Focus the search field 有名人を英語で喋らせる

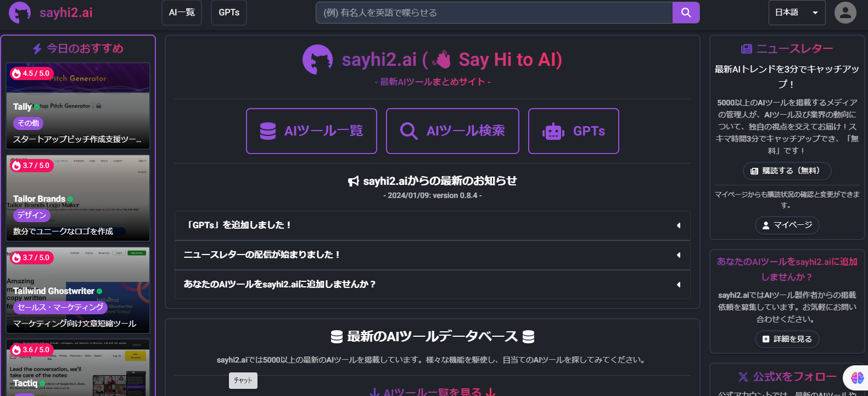click(x=494, y=13)
